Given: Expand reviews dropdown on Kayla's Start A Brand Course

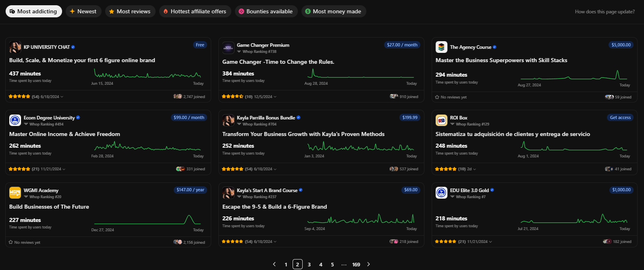Looking at the screenshot, I should tap(275, 242).
